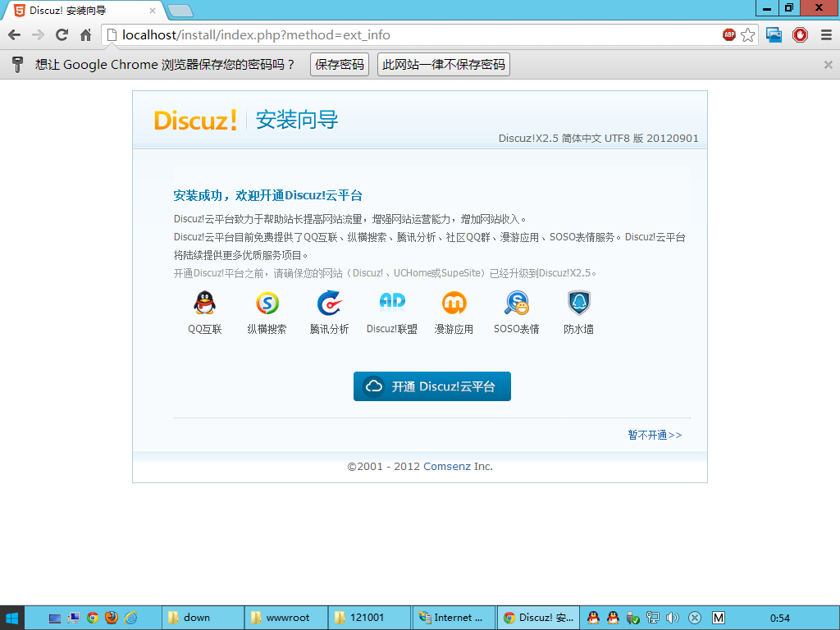Screen dimensions: 840x630
Task: Click the red stop-hand extension icon
Action: (800, 35)
